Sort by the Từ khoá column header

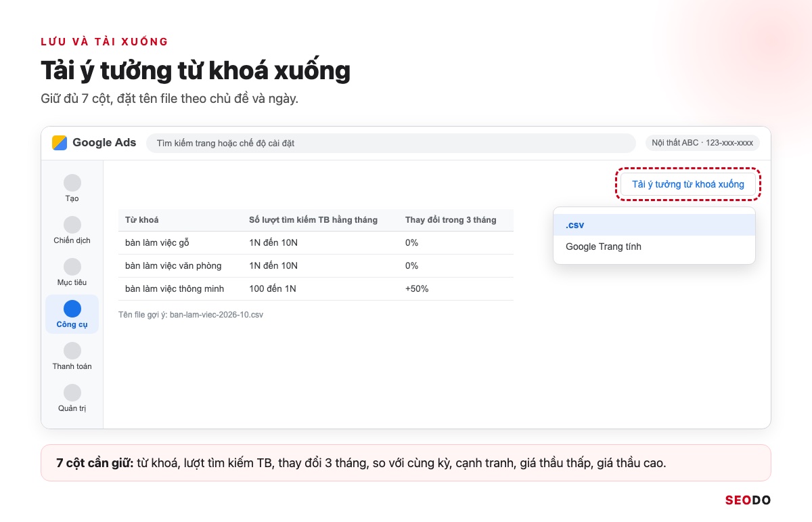[142, 220]
